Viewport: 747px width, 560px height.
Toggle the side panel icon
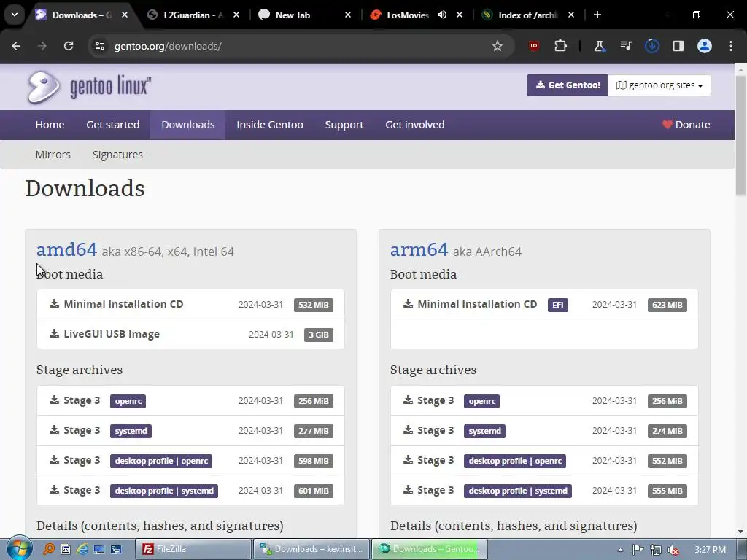(x=678, y=46)
